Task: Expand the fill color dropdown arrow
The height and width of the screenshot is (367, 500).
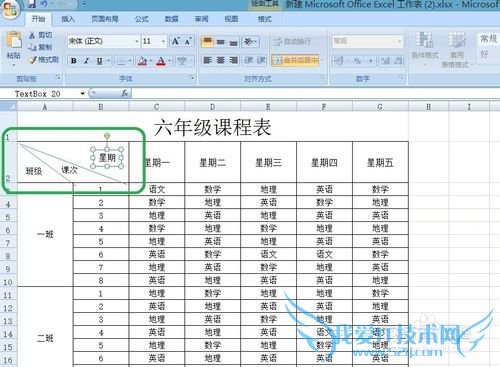Action: (x=151, y=61)
